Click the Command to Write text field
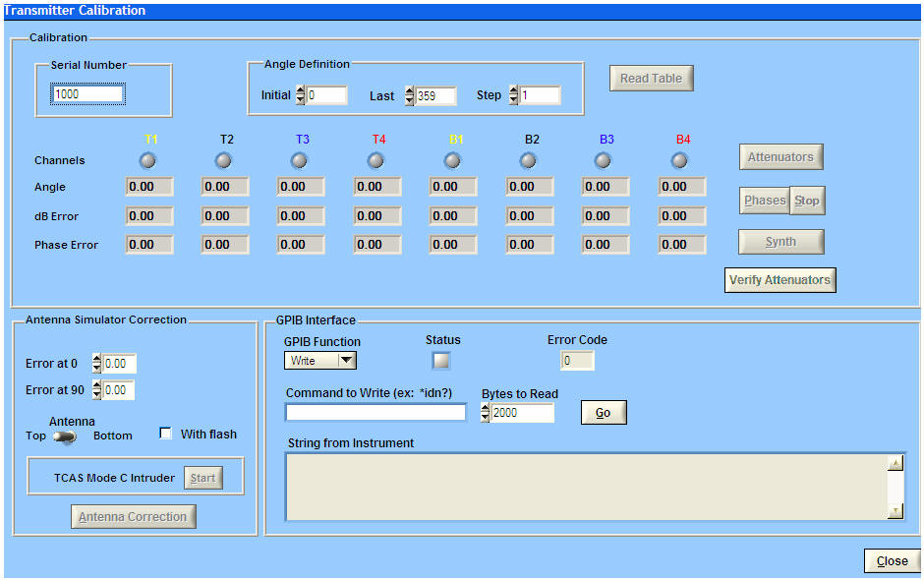Screen dimensions: 924x581 coord(375,413)
